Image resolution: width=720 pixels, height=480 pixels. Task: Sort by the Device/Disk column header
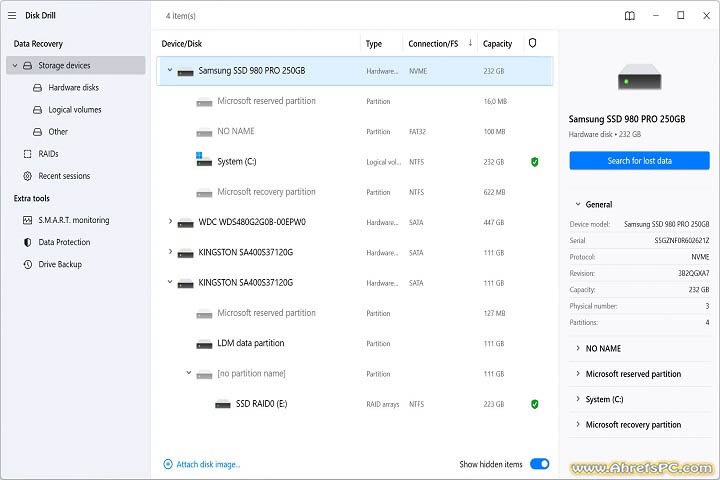click(181, 44)
